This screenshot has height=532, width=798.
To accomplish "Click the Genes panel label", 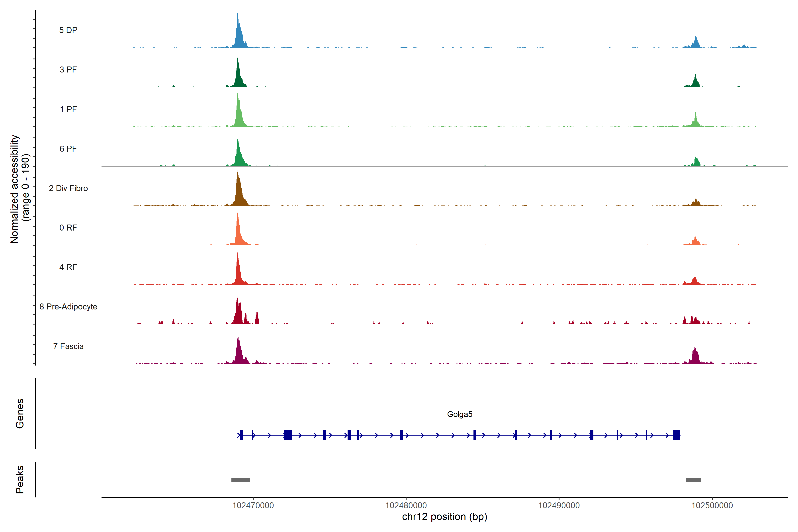I will coord(20,414).
